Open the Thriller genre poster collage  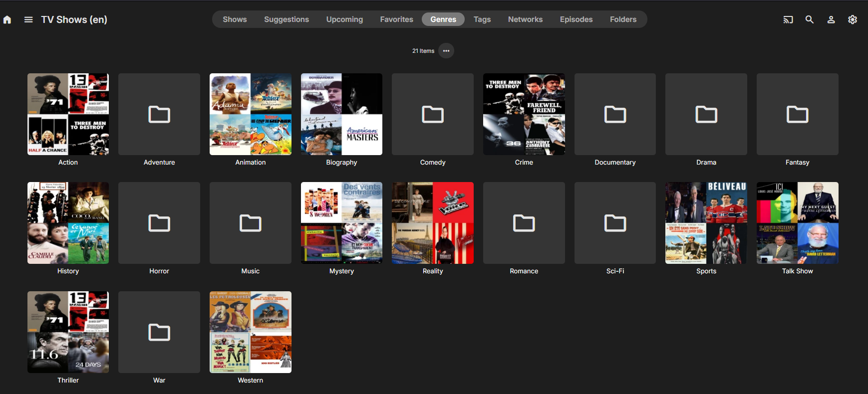68,332
